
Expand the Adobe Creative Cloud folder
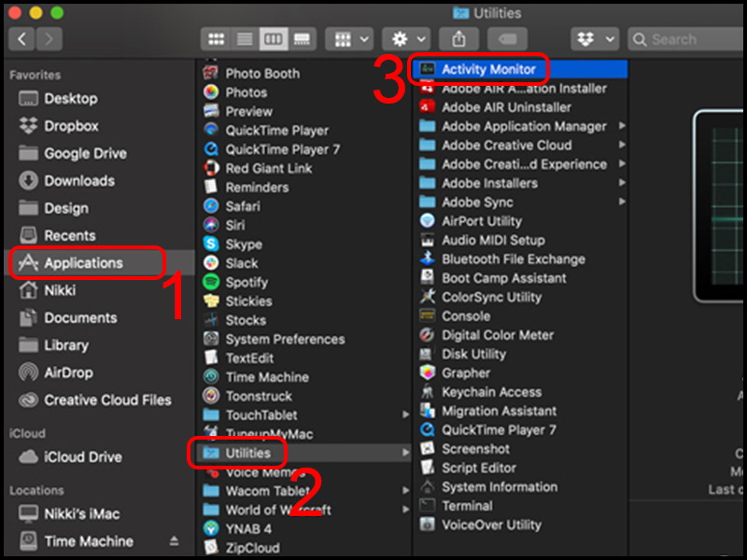pyautogui.click(x=622, y=145)
